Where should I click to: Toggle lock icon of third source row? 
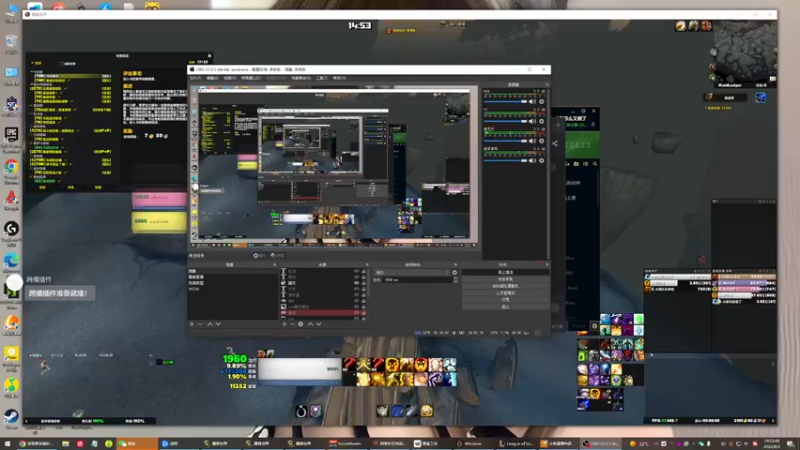[364, 283]
